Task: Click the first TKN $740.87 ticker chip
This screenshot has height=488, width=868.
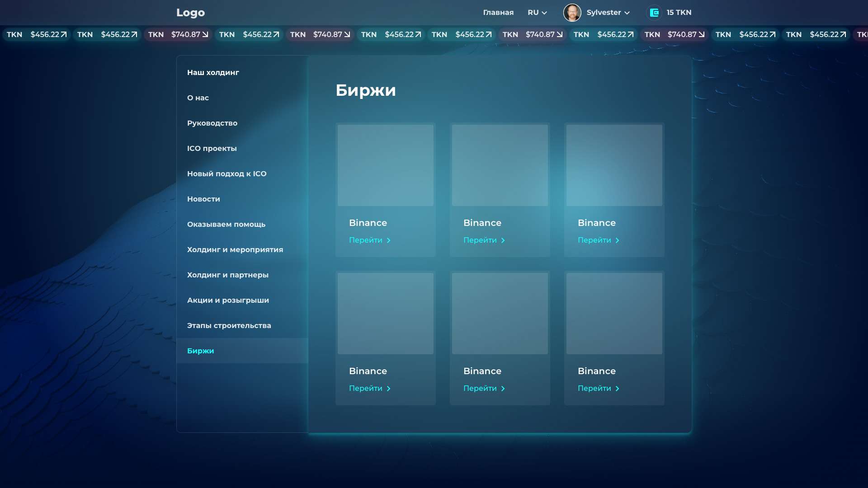Action: (x=178, y=34)
